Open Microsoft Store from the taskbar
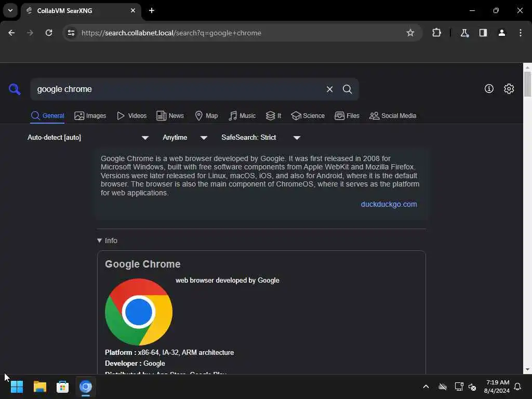This screenshot has height=399, width=532. click(62, 387)
